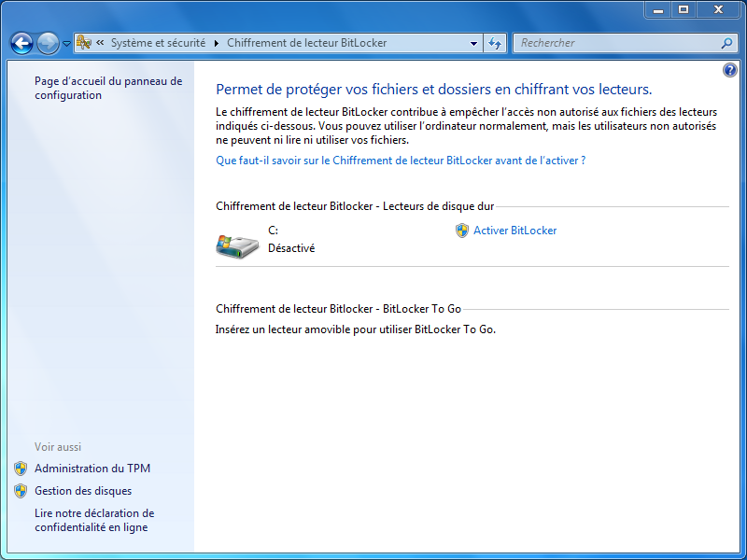Click the 'Lecteurs de disque dur' section heading
This screenshot has width=747, height=560.
(x=355, y=206)
